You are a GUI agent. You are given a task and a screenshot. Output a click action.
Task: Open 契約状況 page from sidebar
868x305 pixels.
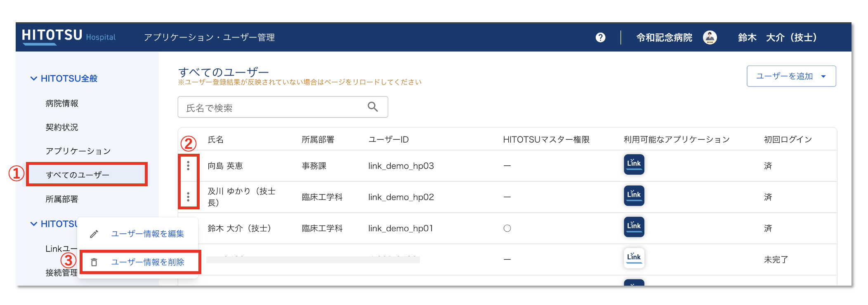coord(62,127)
